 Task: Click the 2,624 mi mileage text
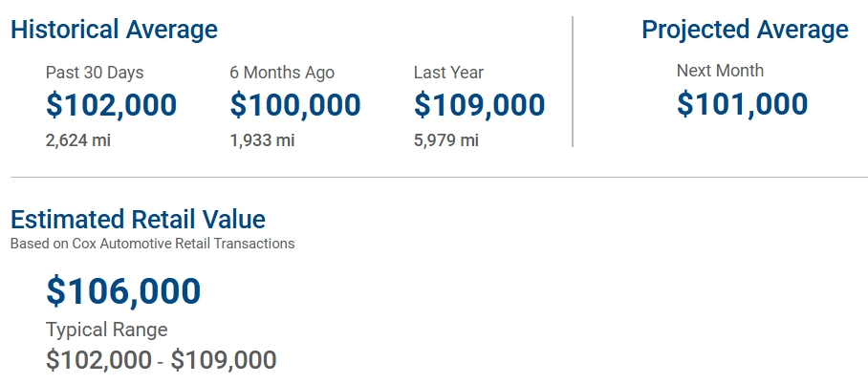[78, 140]
